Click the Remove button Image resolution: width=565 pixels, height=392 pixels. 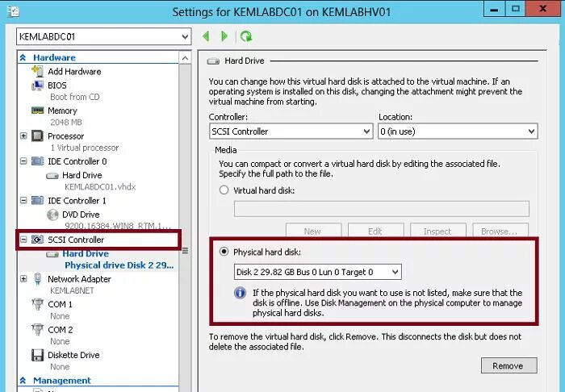(x=508, y=365)
